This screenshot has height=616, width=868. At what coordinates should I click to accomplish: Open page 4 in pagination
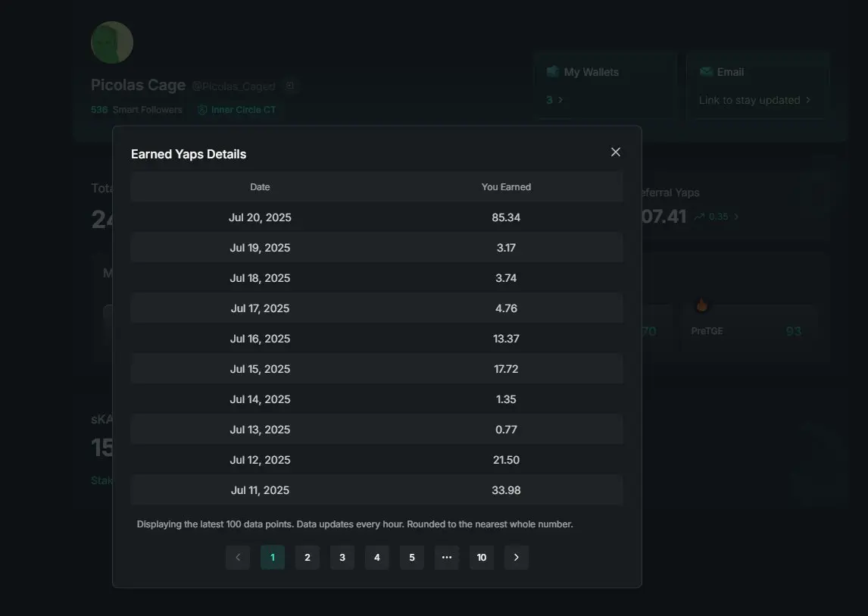(377, 558)
